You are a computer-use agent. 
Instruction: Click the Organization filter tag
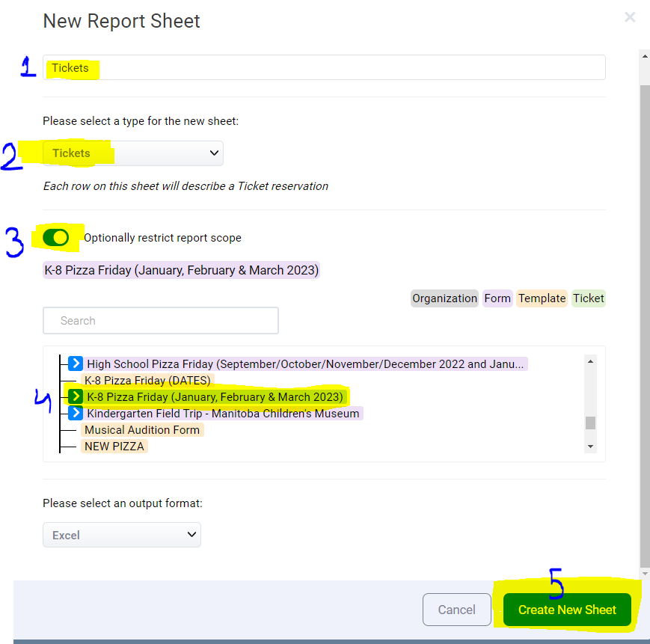point(444,298)
